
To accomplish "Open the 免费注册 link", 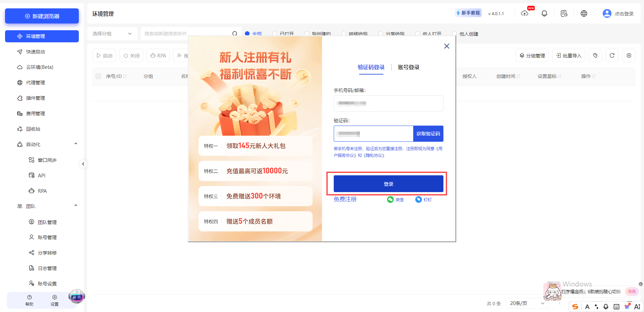I will 345,199.
